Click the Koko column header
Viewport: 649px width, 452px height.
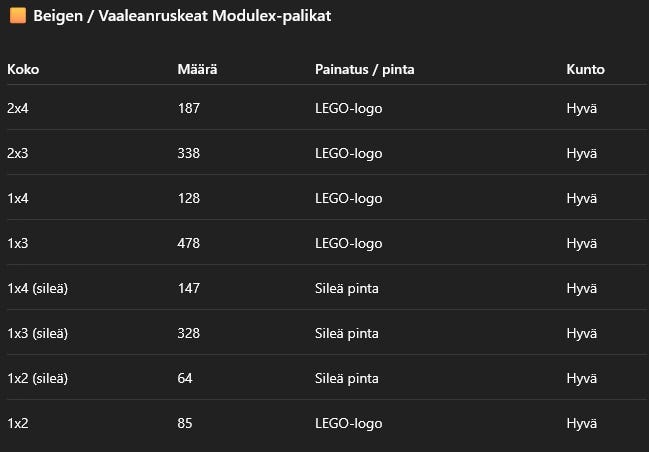click(x=23, y=70)
